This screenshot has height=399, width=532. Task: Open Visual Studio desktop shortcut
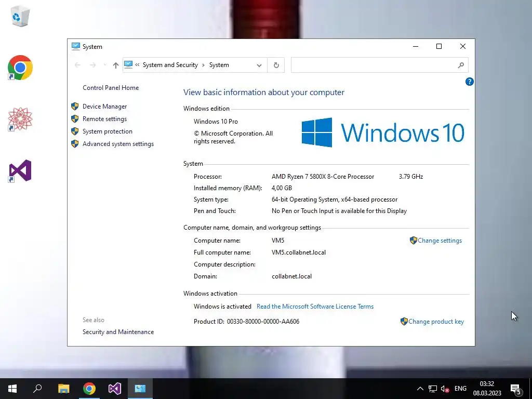pyautogui.click(x=20, y=170)
